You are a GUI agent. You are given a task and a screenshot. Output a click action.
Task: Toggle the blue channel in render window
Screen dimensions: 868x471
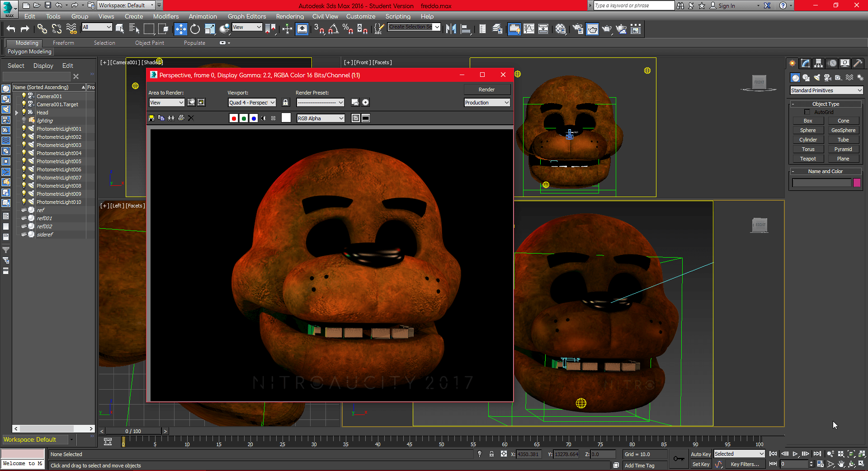point(254,118)
